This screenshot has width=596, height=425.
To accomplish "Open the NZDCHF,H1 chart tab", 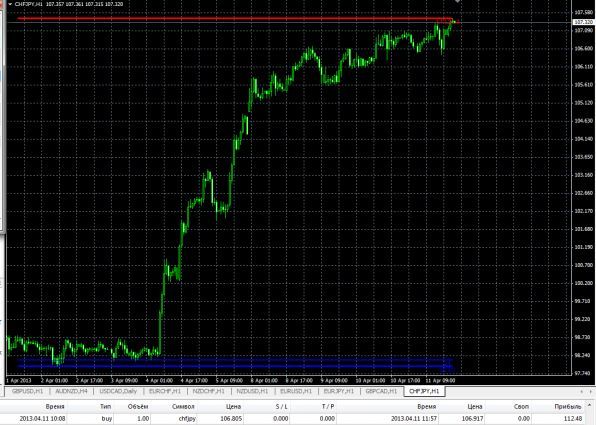I will (x=209, y=391).
